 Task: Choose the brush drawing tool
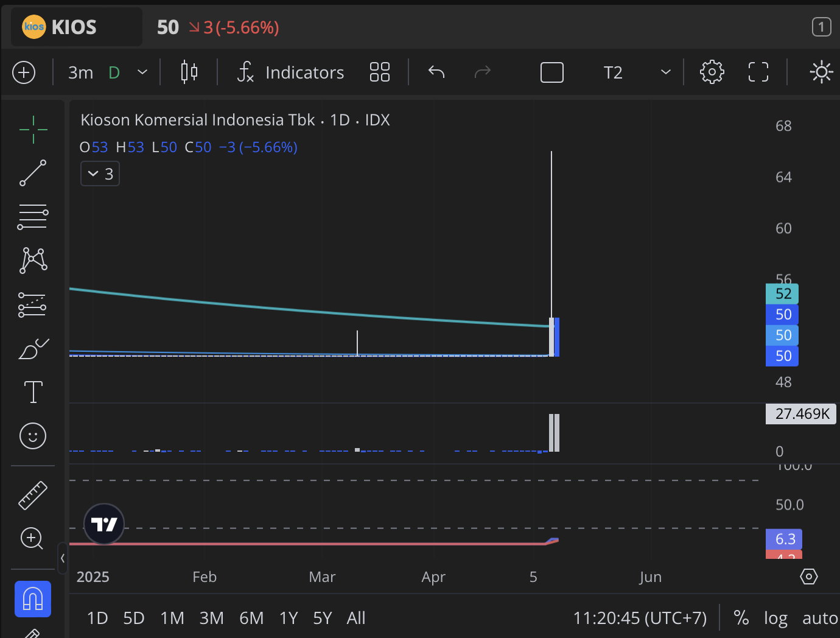33,348
